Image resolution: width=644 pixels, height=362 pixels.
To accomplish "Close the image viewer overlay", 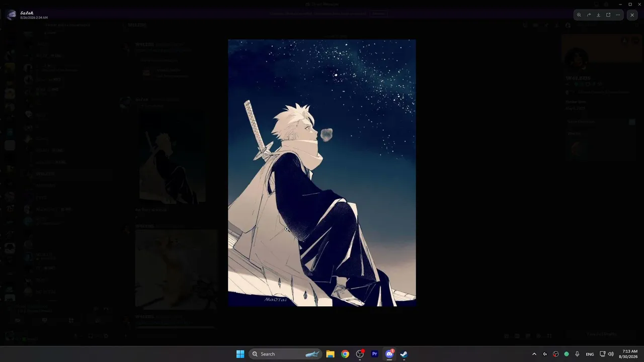I will (x=632, y=15).
